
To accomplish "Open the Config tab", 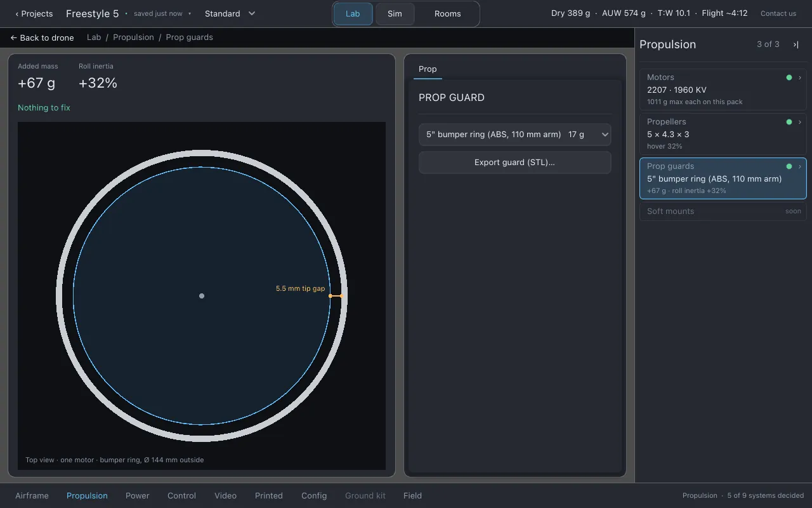I will point(314,496).
